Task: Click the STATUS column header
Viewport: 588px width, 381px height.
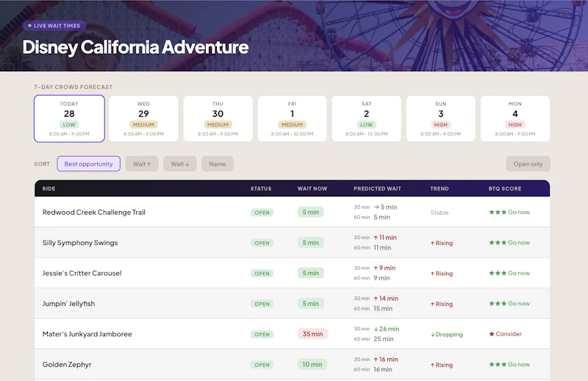Action: 261,188
